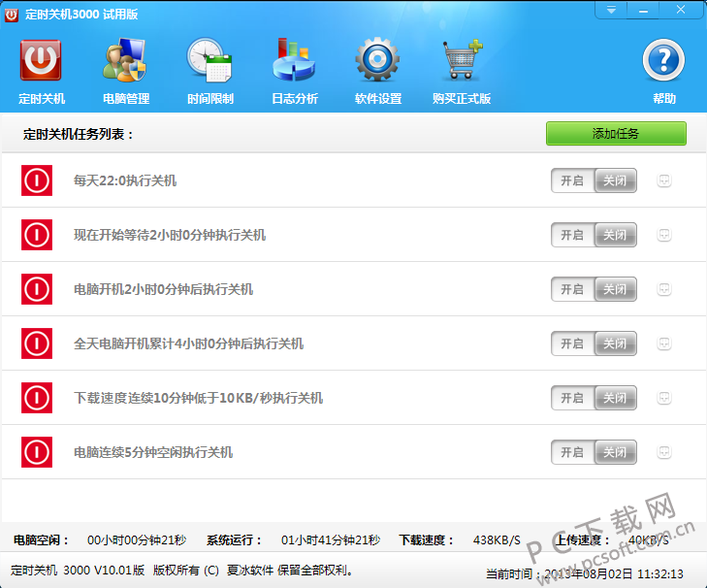The width and height of the screenshot is (707, 588).
Task: Select task text 每天22:0执行关机
Action: click(x=125, y=180)
